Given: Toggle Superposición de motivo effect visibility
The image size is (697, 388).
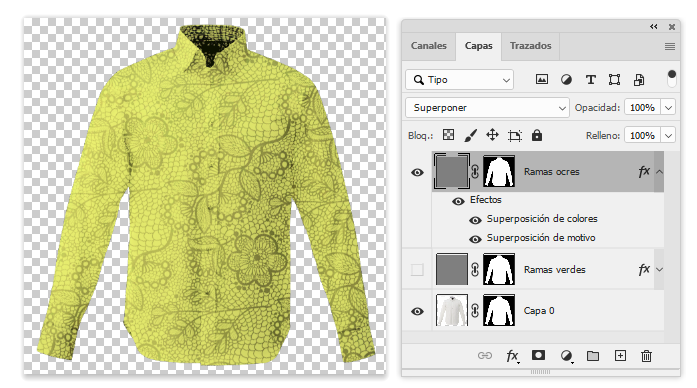Looking at the screenshot, I should click(x=475, y=239).
